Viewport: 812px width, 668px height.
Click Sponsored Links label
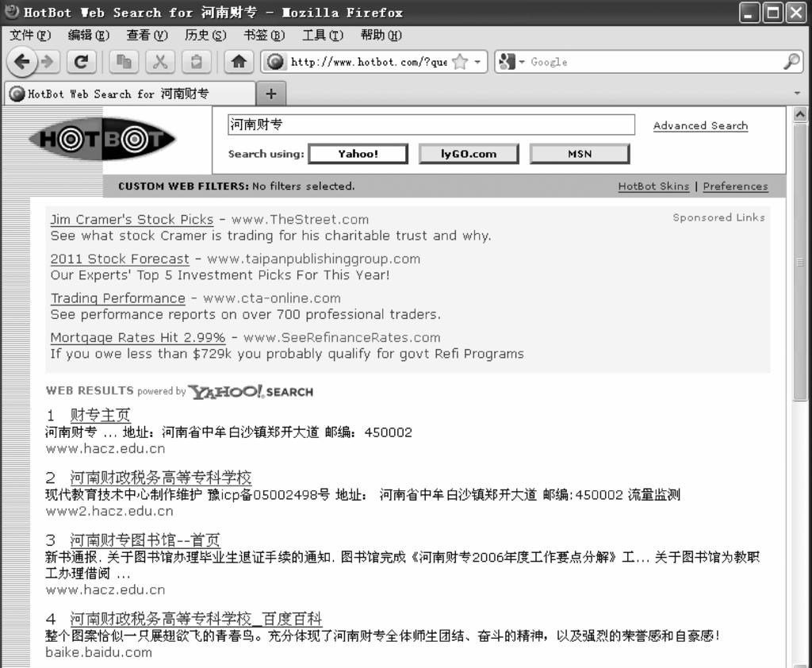pyautogui.click(x=718, y=217)
